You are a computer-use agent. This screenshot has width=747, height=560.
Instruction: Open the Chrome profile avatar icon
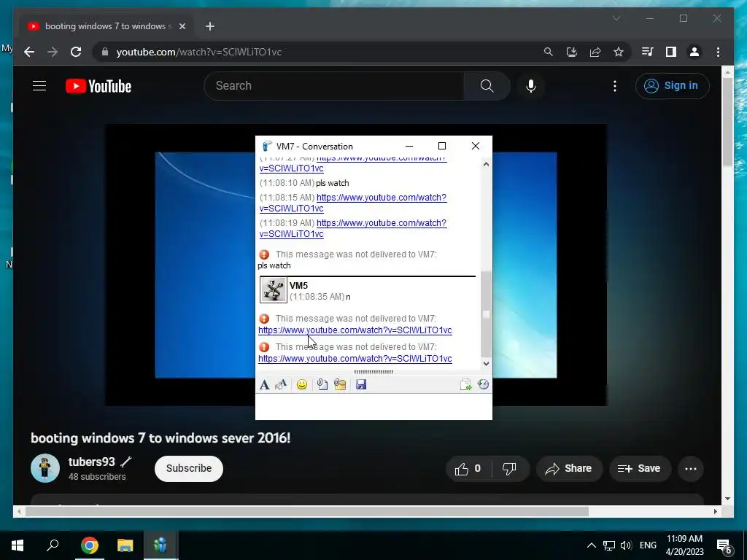pos(694,52)
